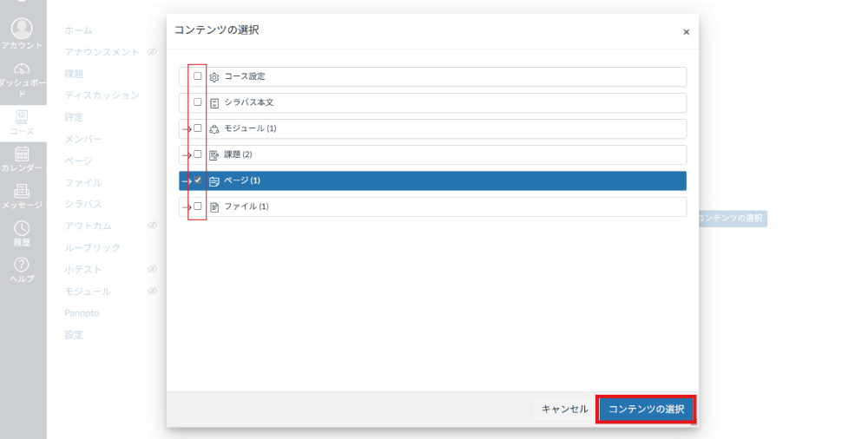The width and height of the screenshot is (868, 439).
Task: Expand the ファイル (1) row arrow
Action: click(187, 207)
